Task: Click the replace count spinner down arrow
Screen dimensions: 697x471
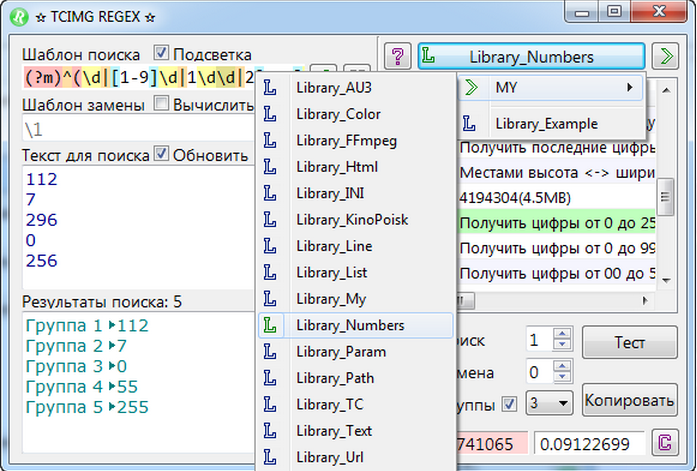Action: 562,377
